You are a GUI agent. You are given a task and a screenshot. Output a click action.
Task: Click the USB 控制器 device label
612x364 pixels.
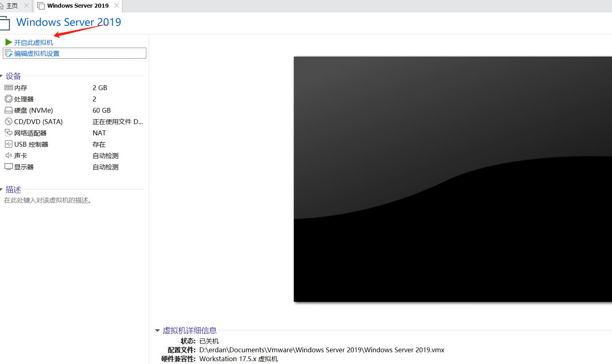[x=31, y=144]
